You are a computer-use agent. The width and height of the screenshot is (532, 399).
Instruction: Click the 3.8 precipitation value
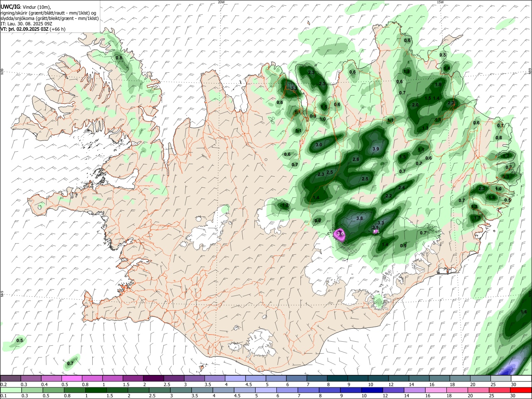pyautogui.click(x=360, y=218)
